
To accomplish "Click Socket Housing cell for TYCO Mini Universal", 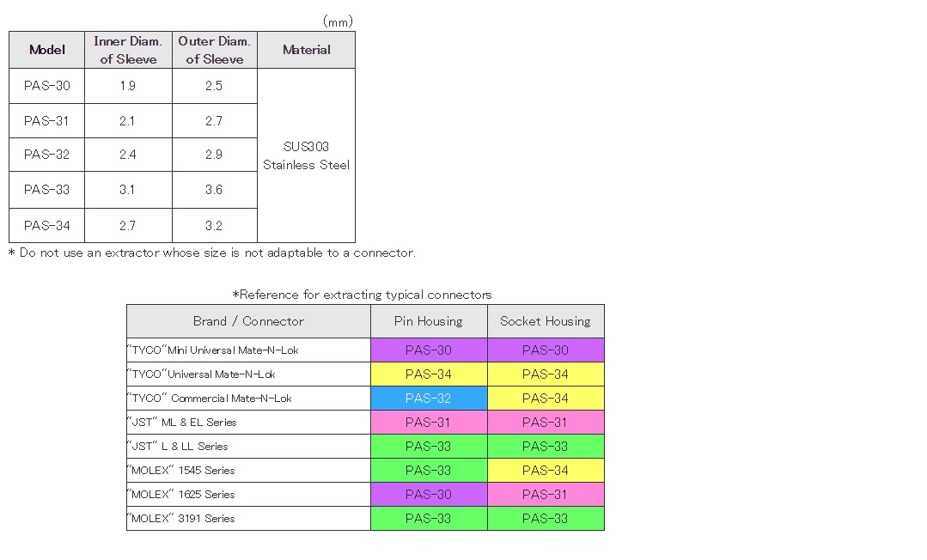I will pos(546,350).
